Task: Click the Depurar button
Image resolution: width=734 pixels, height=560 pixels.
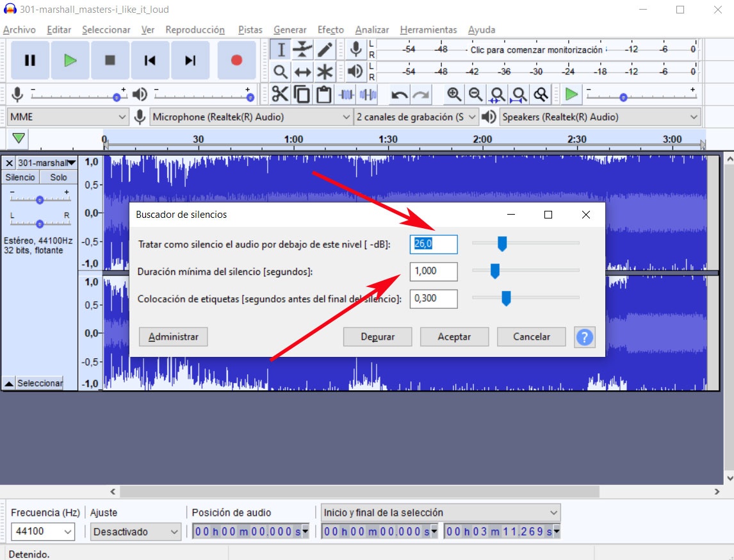Action: (378, 336)
